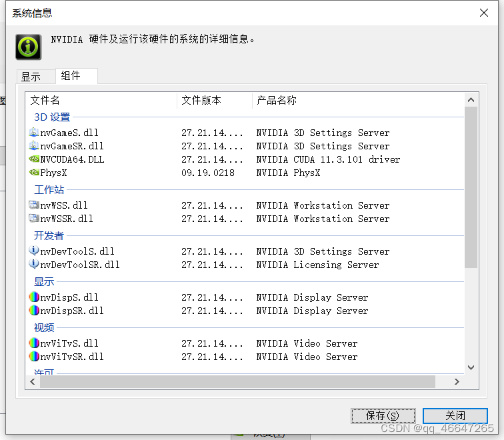Select the PhysX file name
This screenshot has width=504, height=440.
(x=53, y=173)
